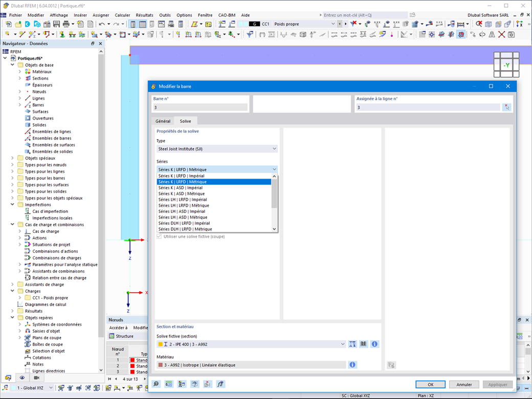532x399 pixels.
Task: Open the Type dropdown Steel Joist Institute
Action: point(217,149)
